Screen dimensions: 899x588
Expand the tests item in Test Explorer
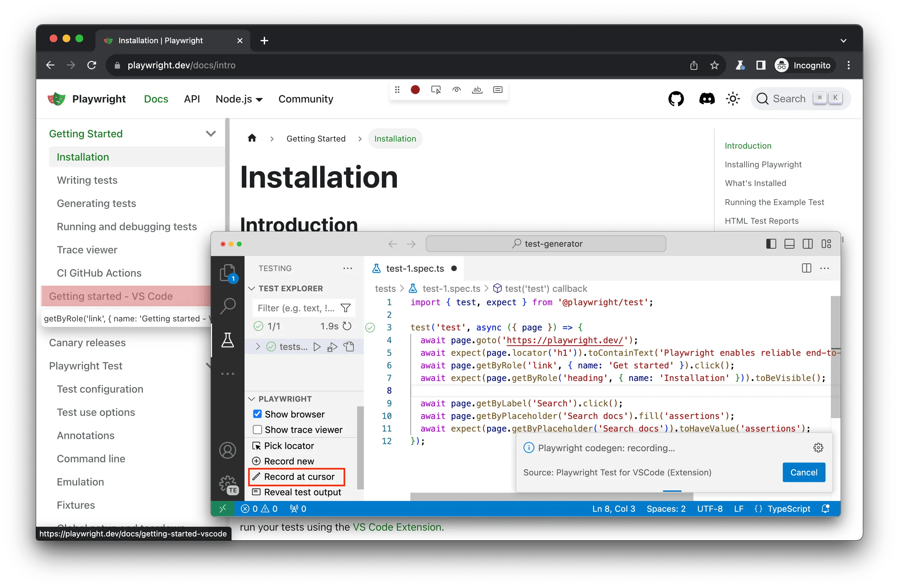click(258, 347)
